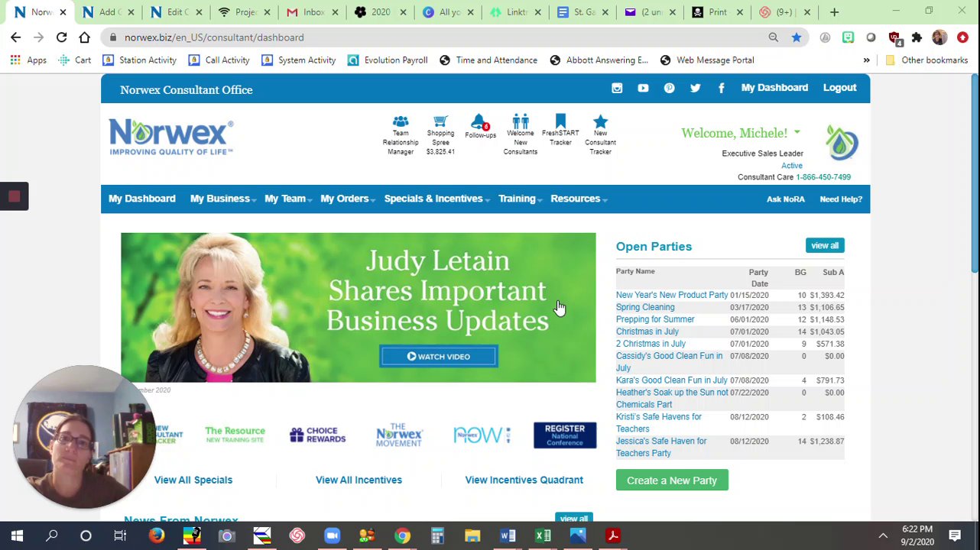This screenshot has width=980, height=550.
Task: Show hidden system tray icons
Action: click(883, 535)
